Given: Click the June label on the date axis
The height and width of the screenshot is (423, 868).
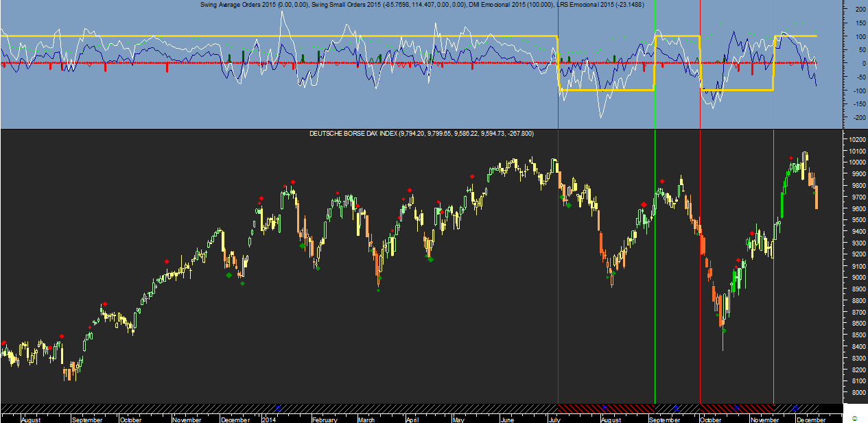Looking at the screenshot, I should pyautogui.click(x=507, y=419).
